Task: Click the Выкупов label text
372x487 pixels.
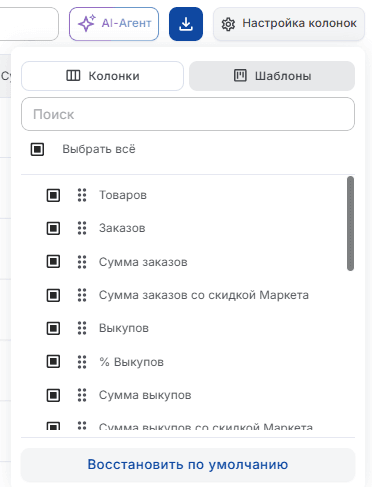Action: pos(124,328)
